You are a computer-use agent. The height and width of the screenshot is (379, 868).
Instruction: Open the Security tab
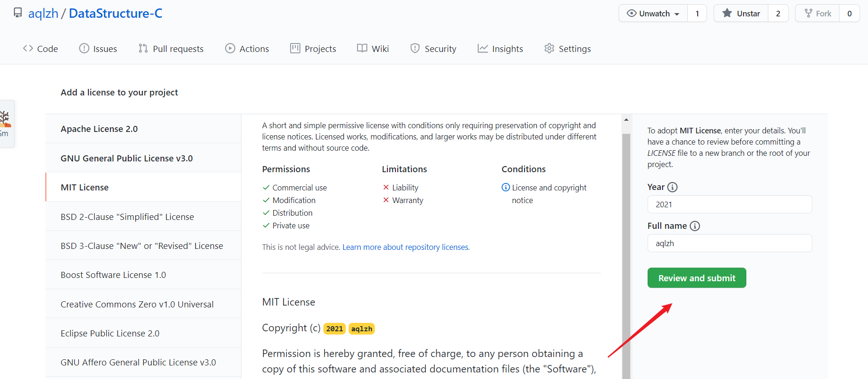click(433, 49)
